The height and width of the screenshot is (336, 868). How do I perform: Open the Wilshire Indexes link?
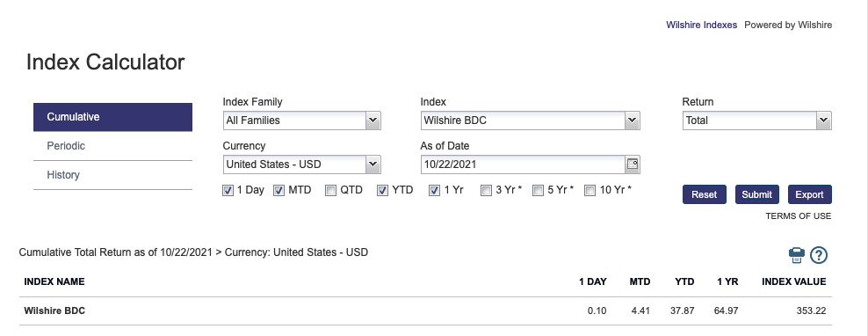pos(701,25)
